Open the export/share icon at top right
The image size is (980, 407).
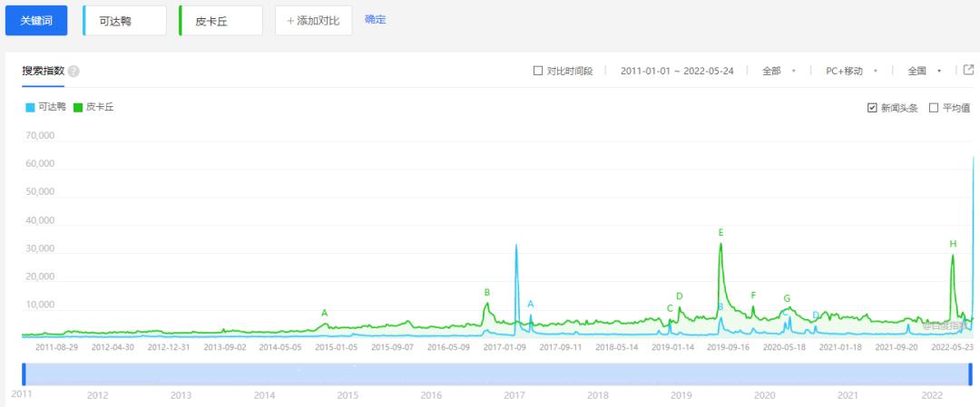coord(968,70)
